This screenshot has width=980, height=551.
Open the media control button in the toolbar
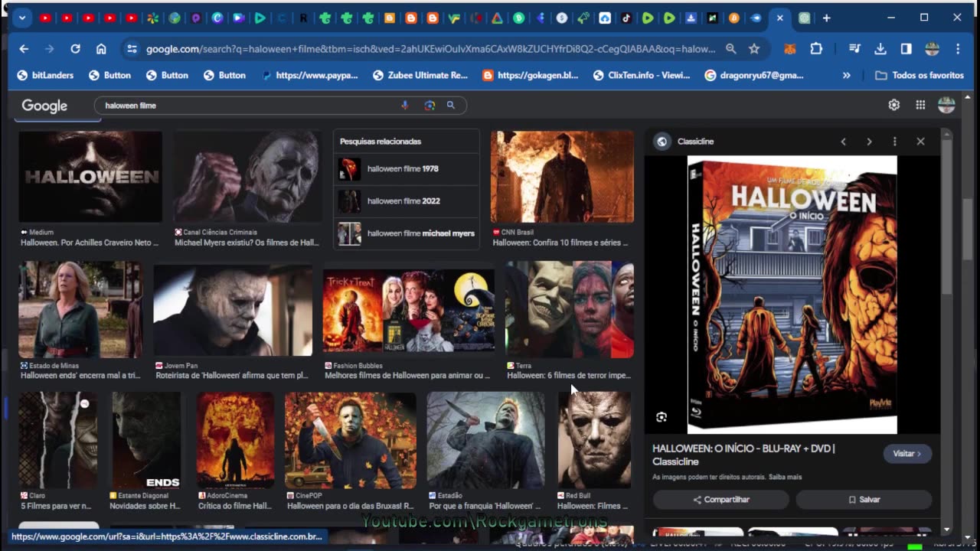(x=855, y=49)
